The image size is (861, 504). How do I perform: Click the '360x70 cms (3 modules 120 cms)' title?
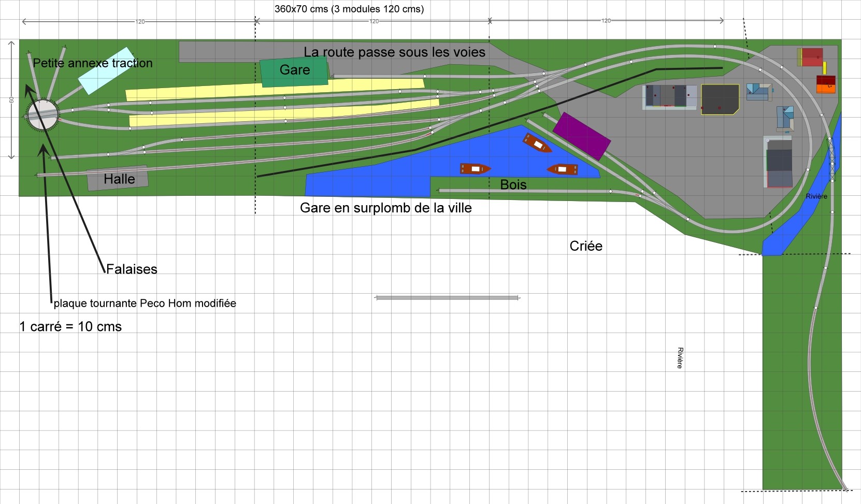point(349,9)
